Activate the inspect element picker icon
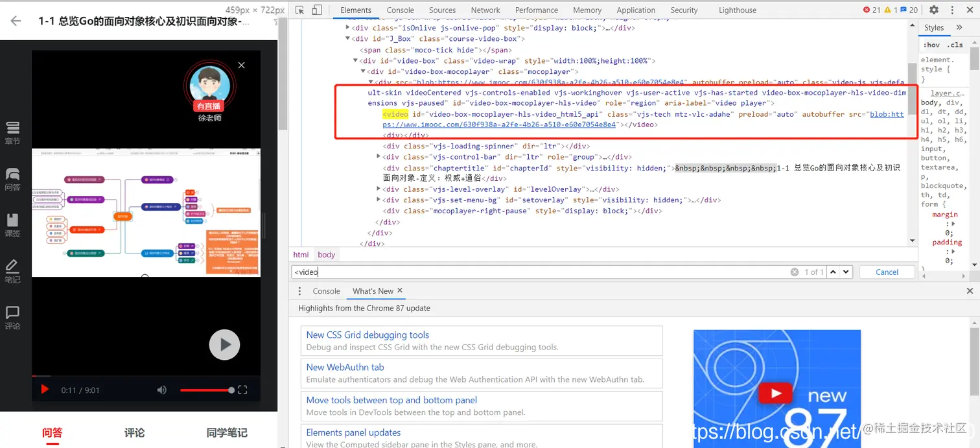Viewport: 980px width, 448px height. point(299,10)
